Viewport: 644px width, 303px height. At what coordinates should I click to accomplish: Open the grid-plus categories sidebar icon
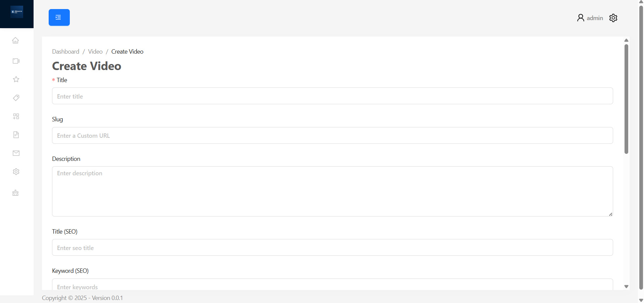tap(16, 116)
